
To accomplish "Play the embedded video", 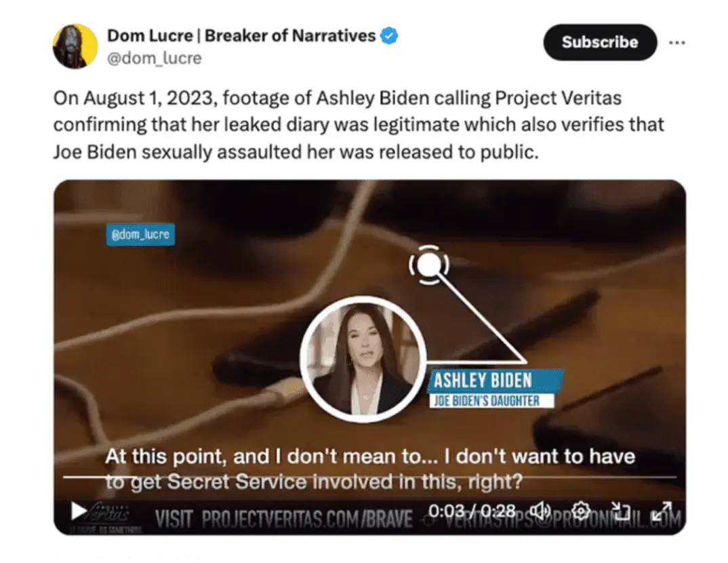I will pos(79,511).
